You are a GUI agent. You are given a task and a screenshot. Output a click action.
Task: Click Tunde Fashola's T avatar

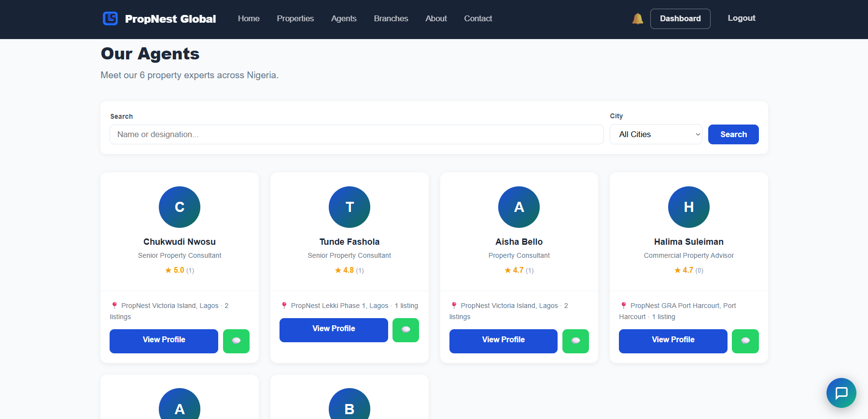click(350, 207)
